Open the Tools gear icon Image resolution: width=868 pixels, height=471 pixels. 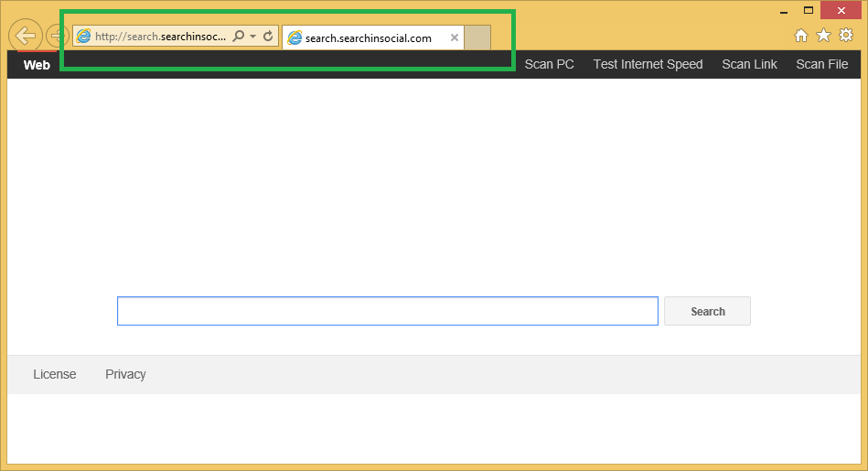(846, 36)
